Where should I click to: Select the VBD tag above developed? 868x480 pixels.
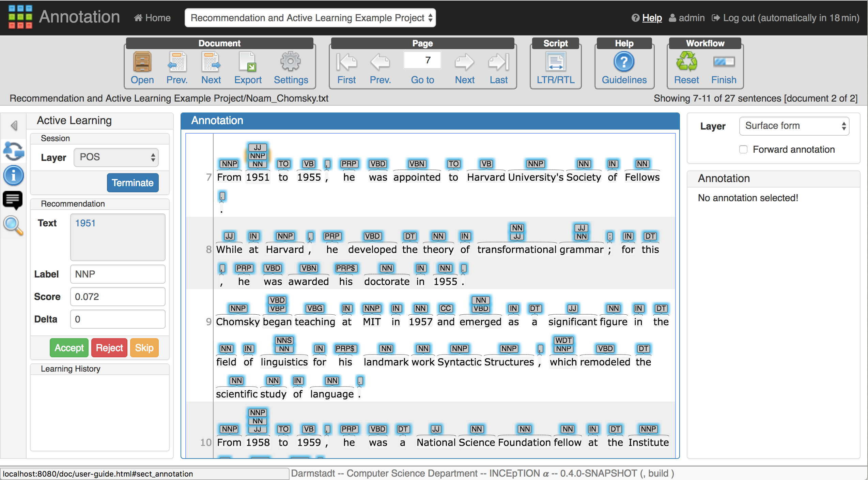[x=372, y=236]
